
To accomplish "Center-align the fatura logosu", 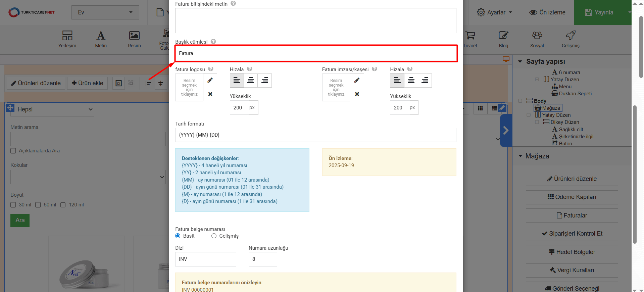I will tap(251, 81).
